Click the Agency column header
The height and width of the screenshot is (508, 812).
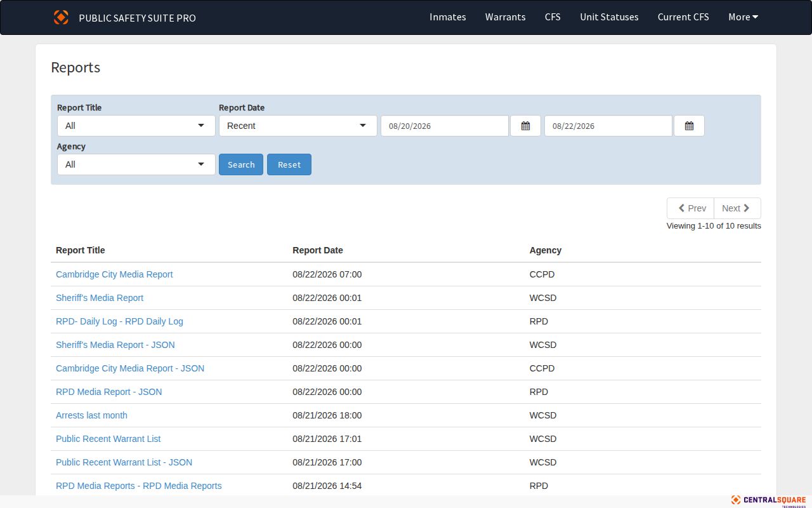(x=546, y=250)
